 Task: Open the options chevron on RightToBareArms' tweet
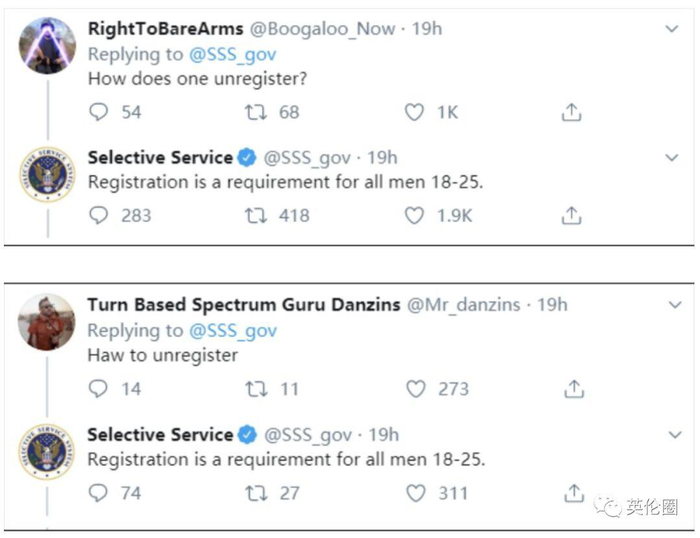pos(672,29)
